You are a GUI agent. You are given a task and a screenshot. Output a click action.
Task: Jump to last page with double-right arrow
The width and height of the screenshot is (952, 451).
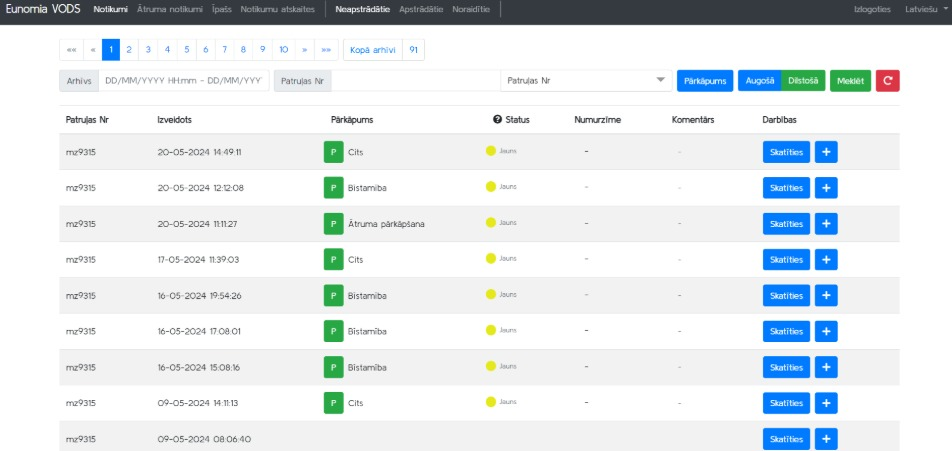pyautogui.click(x=326, y=50)
